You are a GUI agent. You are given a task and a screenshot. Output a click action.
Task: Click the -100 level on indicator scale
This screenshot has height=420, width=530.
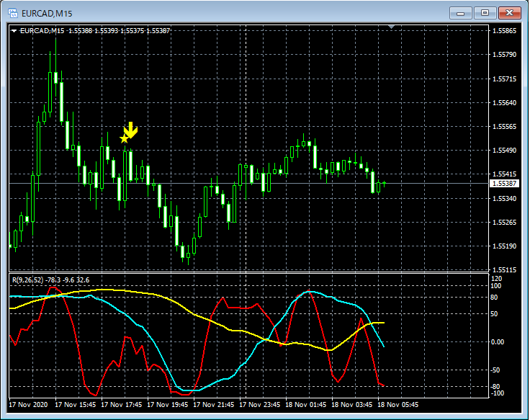497,393
